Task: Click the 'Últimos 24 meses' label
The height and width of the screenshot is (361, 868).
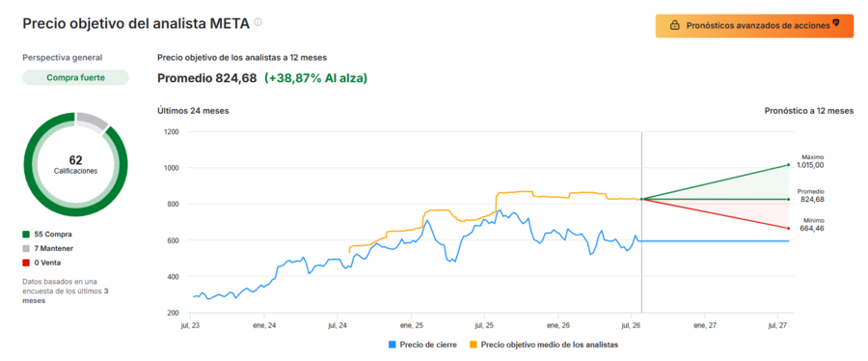Action: coord(193,111)
